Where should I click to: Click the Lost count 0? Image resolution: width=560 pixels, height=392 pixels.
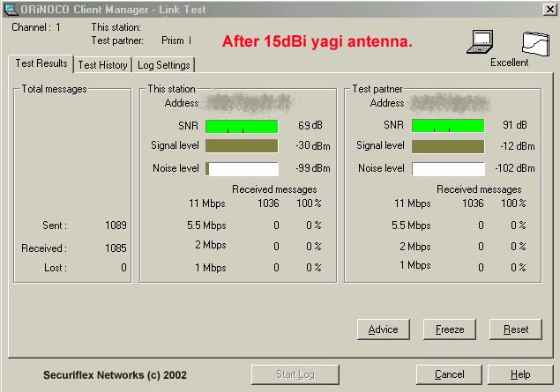pyautogui.click(x=123, y=268)
